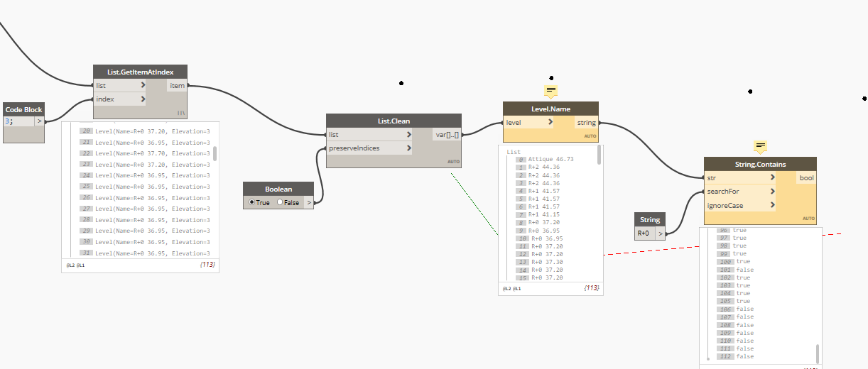Click the note icon above String.Contains node
Viewport: 868px width, 369px height.
pyautogui.click(x=760, y=146)
